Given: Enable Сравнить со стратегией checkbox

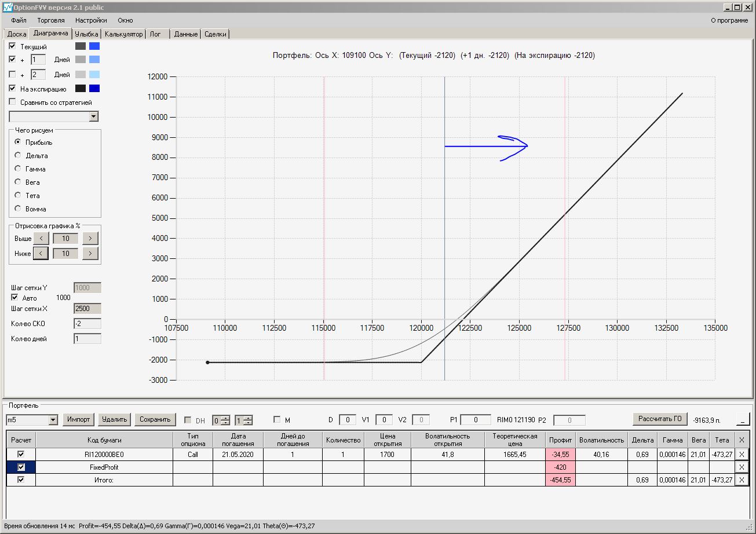Looking at the screenshot, I should pos(13,102).
